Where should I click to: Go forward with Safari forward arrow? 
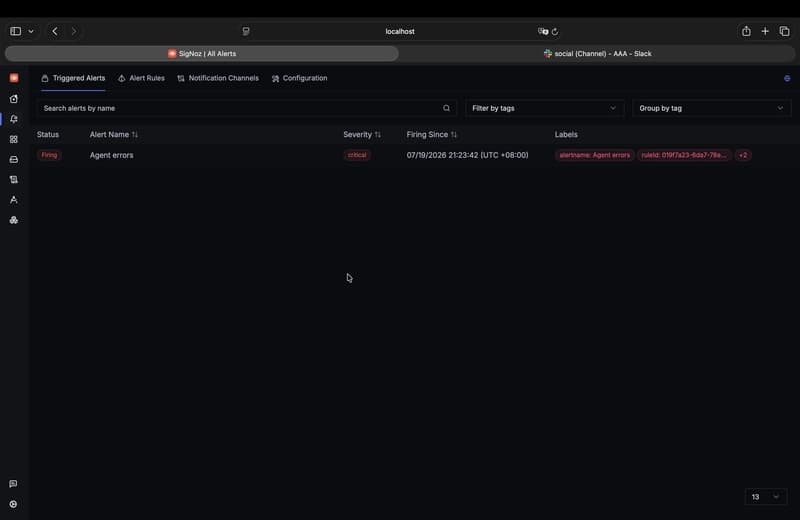[x=73, y=31]
